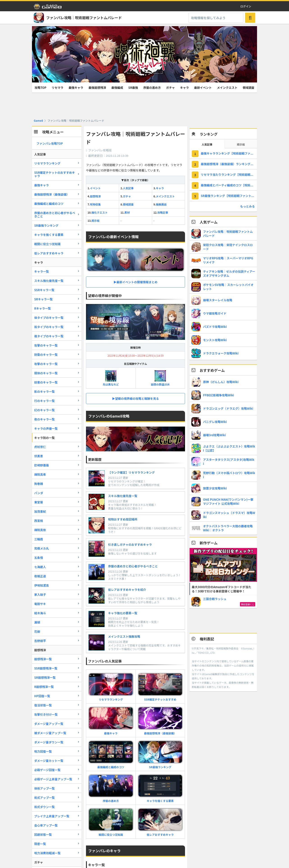Click もっとみる link under ranking list
Image resolution: width=289 pixels, height=868 pixels.
(x=247, y=206)
